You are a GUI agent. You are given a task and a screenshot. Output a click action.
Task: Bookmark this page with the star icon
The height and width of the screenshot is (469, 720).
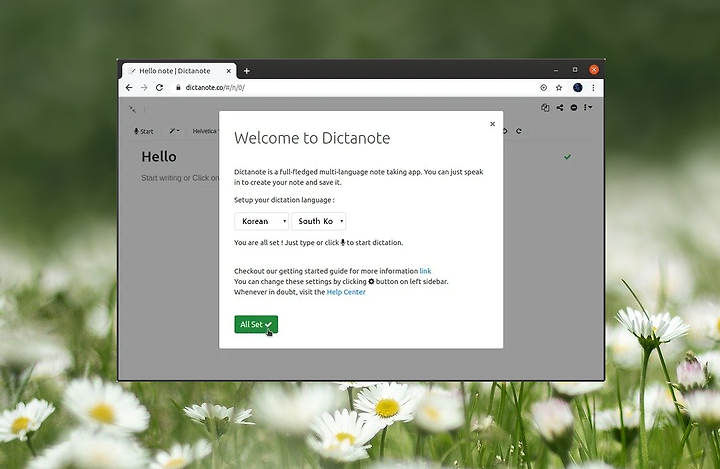click(x=559, y=87)
